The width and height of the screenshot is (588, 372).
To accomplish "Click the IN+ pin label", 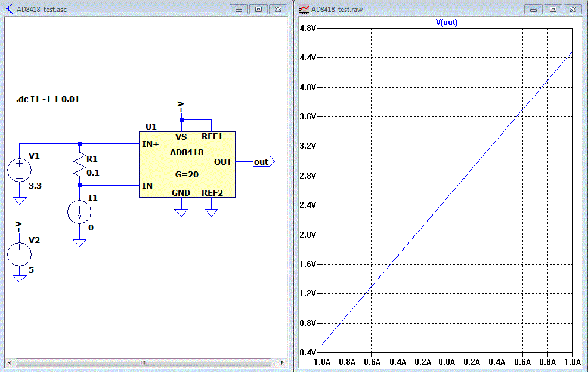I will click(150, 144).
